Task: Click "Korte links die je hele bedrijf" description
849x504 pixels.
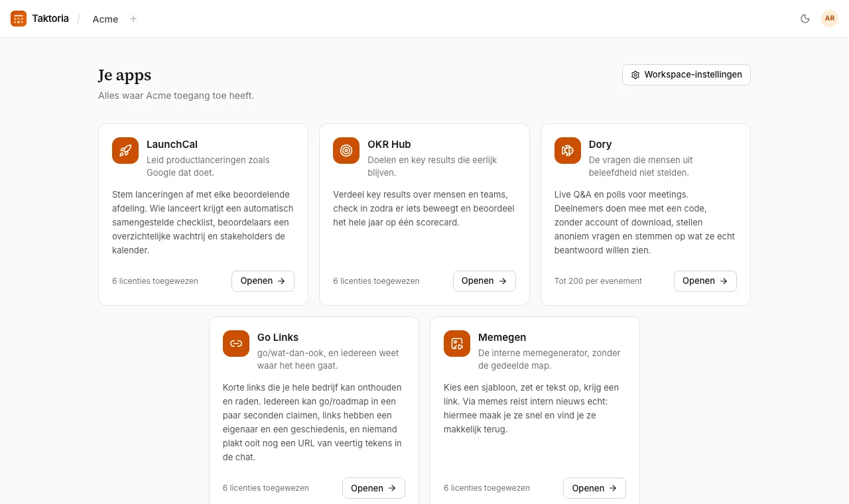Action: (x=312, y=422)
